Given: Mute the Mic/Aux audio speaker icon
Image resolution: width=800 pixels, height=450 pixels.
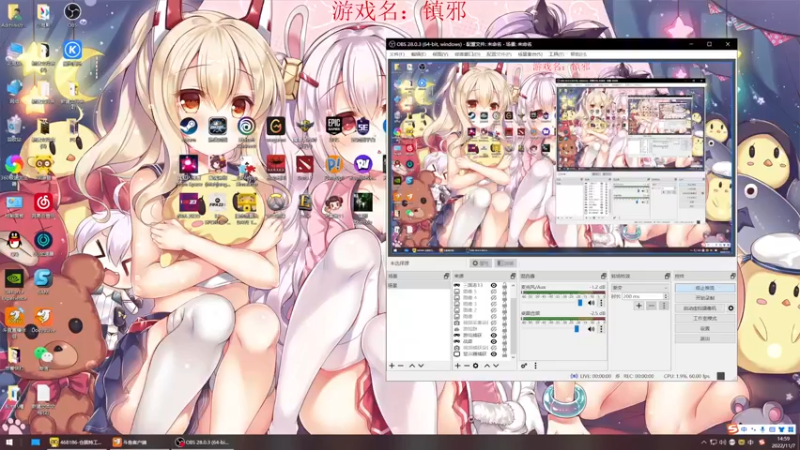Looking at the screenshot, I should (x=591, y=303).
